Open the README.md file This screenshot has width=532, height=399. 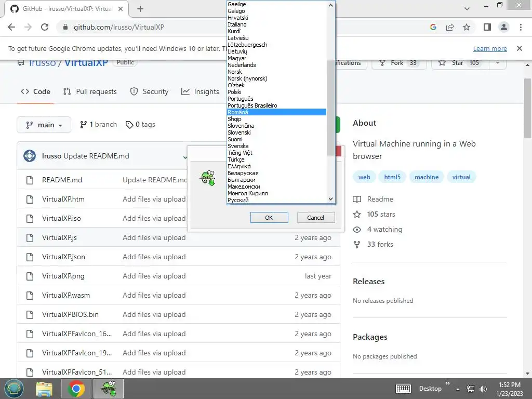[62, 180]
